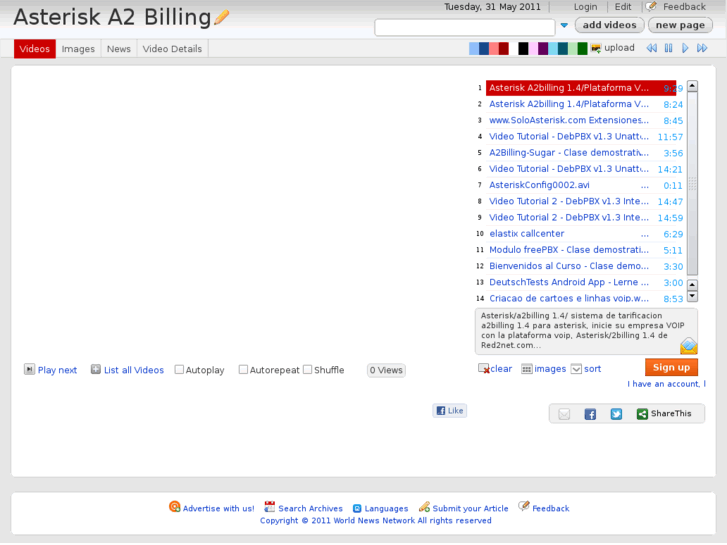Image resolution: width=727 pixels, height=545 pixels.
Task: Click the upload picture icon
Action: tap(596, 48)
